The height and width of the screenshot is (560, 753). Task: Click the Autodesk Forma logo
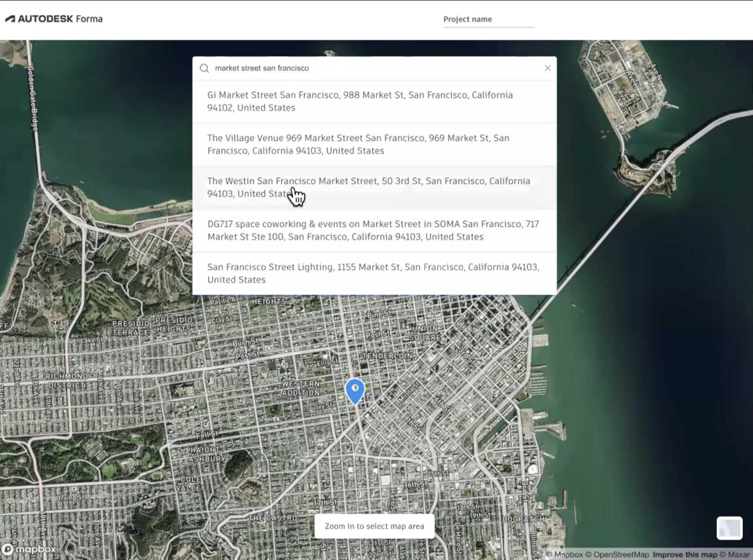tap(54, 19)
